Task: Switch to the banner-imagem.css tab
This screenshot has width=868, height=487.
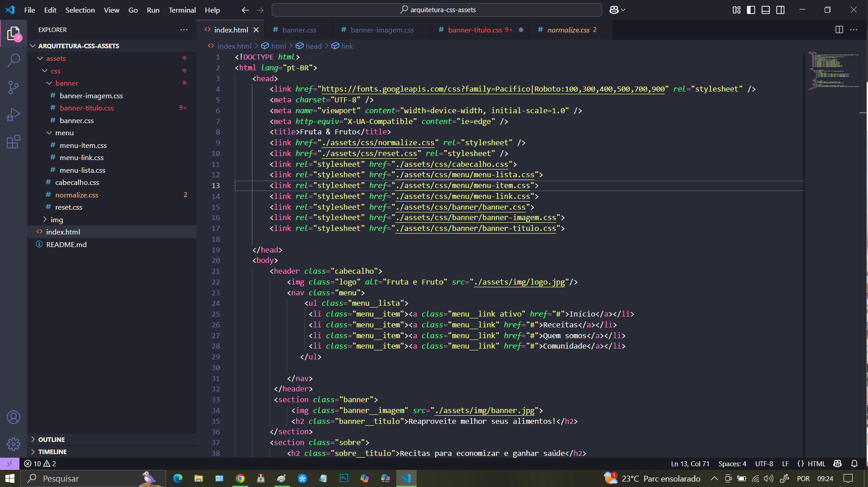Action: (382, 30)
